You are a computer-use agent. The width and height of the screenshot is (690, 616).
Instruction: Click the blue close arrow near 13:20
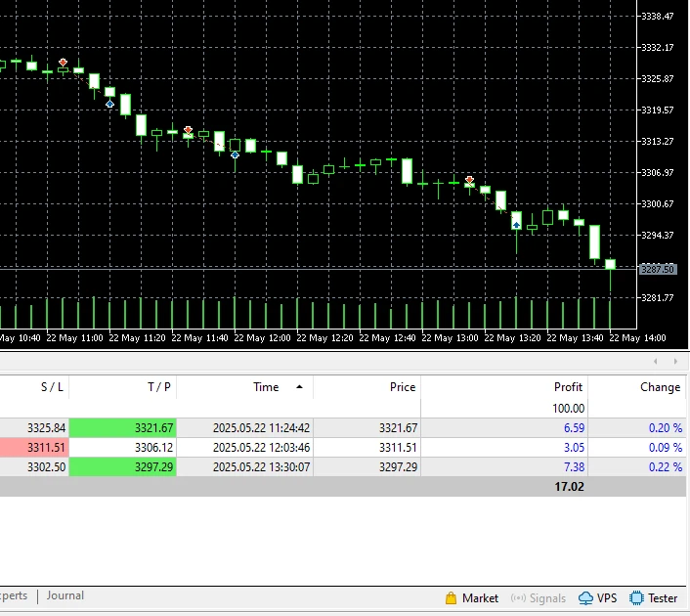[516, 225]
